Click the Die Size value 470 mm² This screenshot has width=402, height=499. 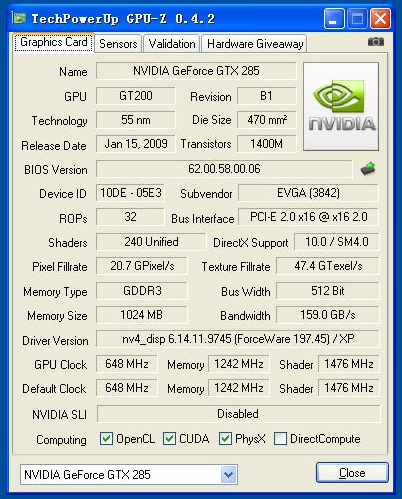[266, 120]
